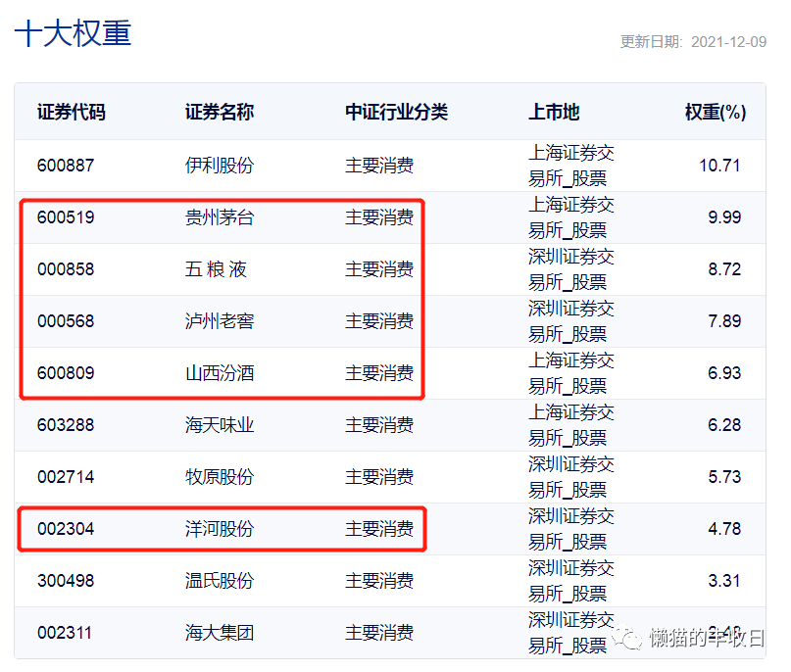Click the listing exchange for 海天味业

571,425
